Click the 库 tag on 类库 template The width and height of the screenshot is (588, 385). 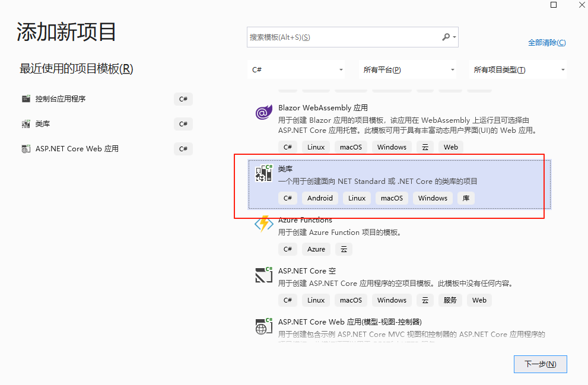point(466,198)
